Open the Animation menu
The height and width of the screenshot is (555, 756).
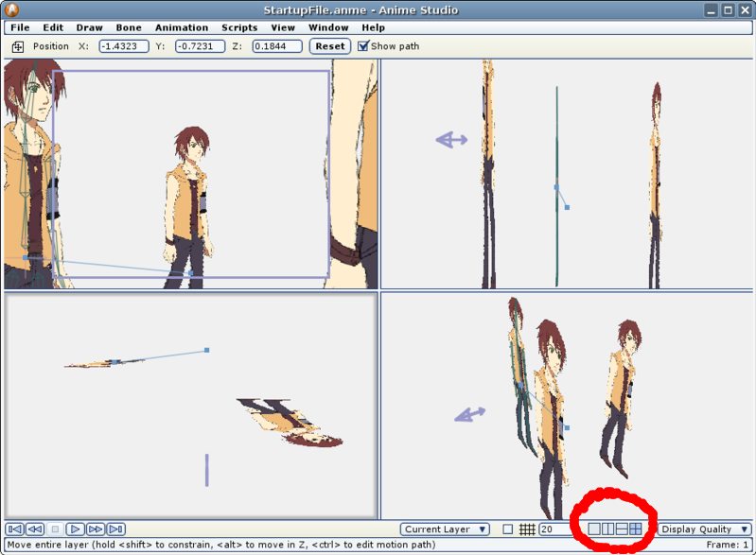[182, 27]
